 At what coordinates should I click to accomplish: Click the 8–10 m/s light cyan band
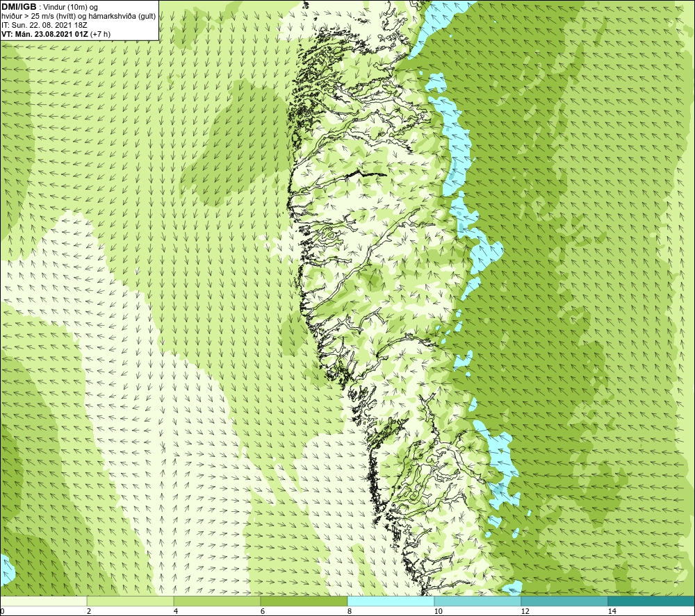click(x=391, y=601)
